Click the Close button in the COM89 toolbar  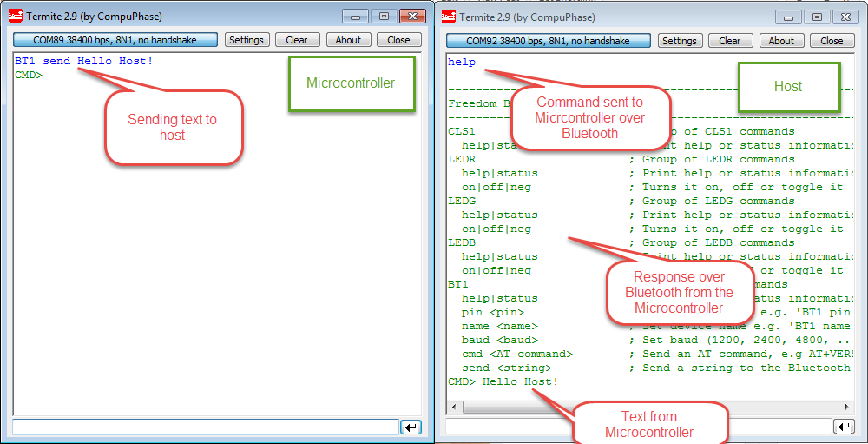tap(399, 40)
